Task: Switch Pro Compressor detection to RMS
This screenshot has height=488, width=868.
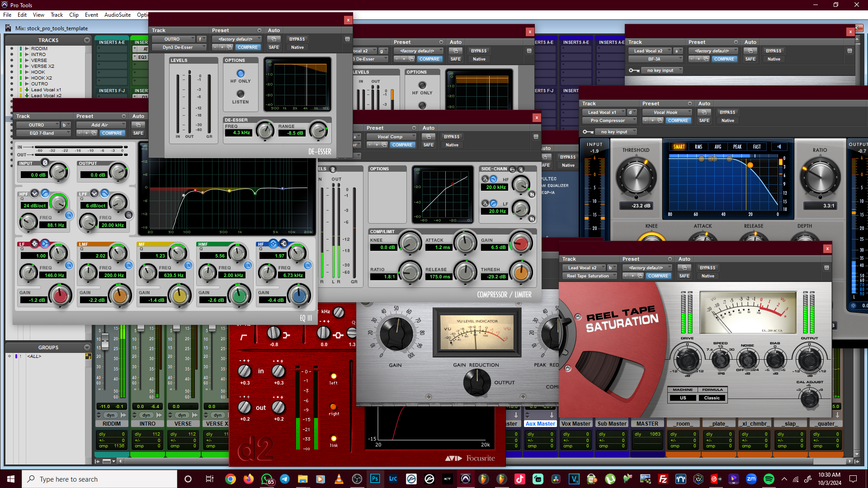Action: point(698,146)
